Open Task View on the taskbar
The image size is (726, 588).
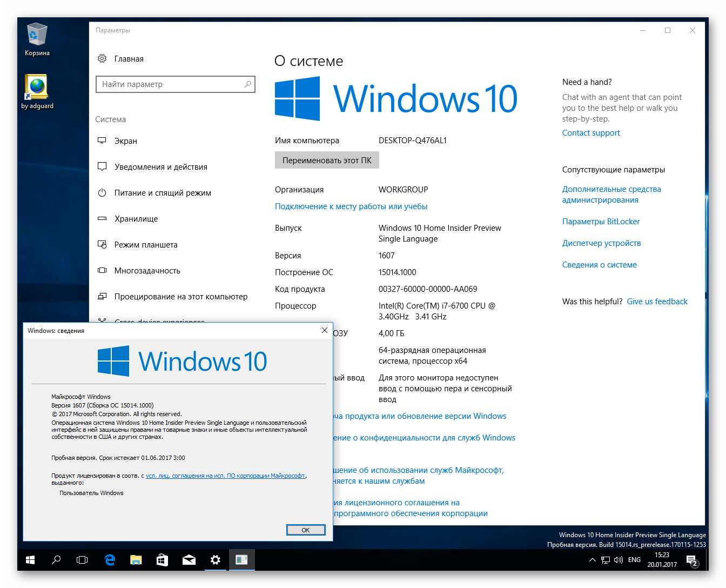point(82,560)
